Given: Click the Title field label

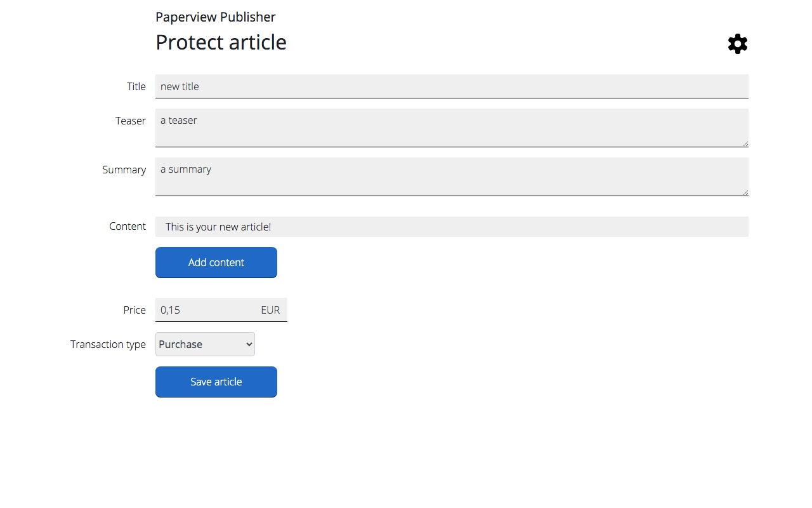Looking at the screenshot, I should pyautogui.click(x=136, y=86).
